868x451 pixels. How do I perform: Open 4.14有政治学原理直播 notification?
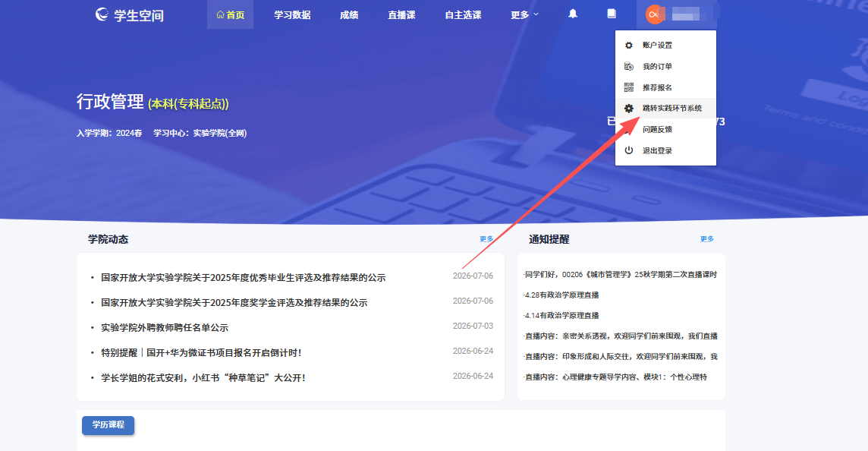(561, 315)
